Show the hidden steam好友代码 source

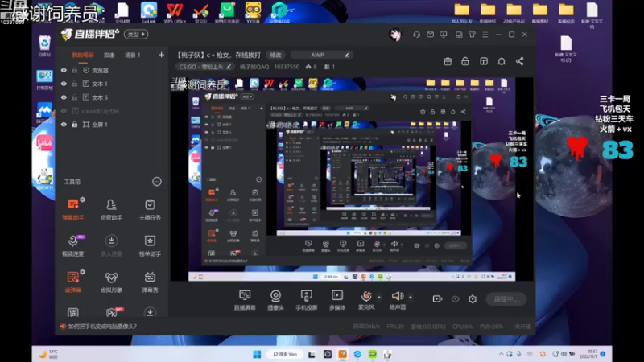click(64, 111)
